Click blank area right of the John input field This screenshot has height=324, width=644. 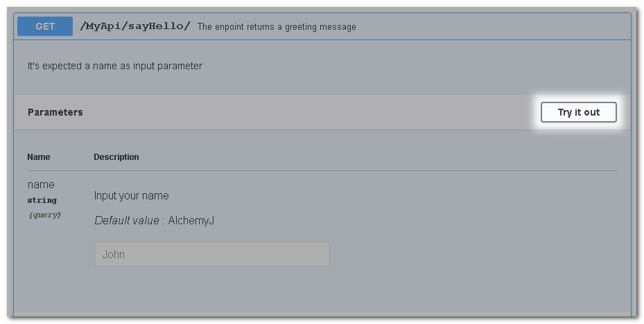(x=471, y=254)
